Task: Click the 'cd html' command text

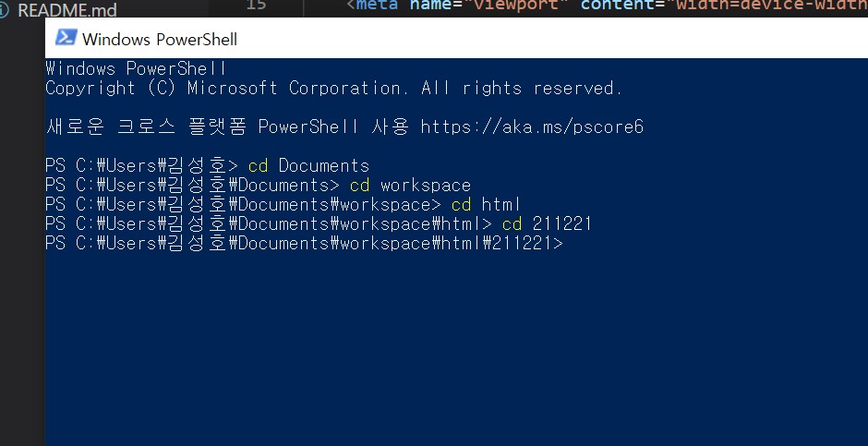Action: [x=486, y=205]
